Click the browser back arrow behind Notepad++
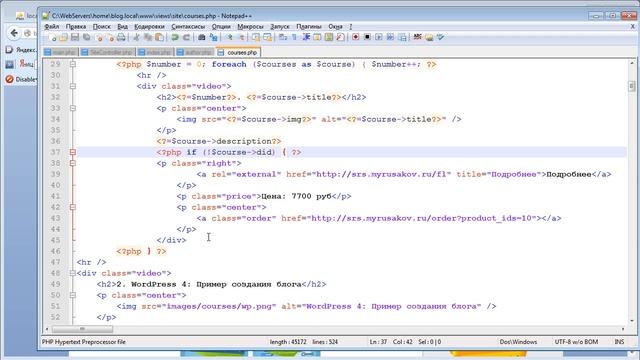This screenshot has width=640, height=360. (14, 33)
